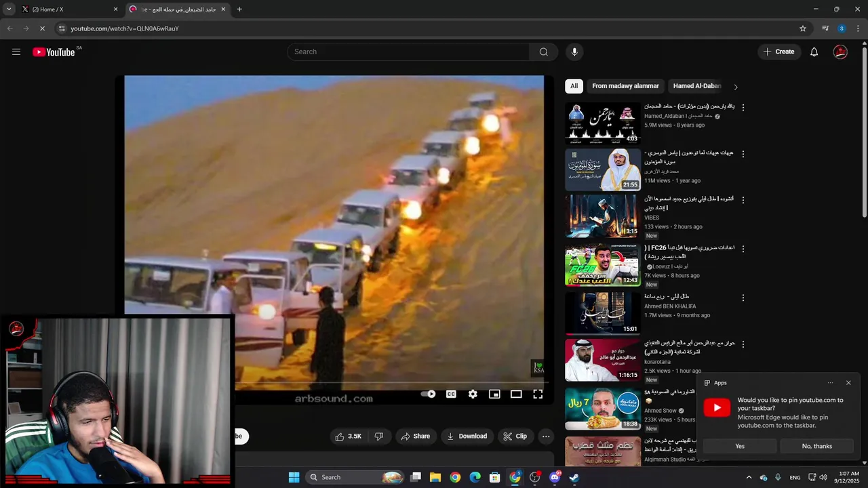868x488 pixels.
Task: Open YouTube notifications bell
Action: [814, 52]
